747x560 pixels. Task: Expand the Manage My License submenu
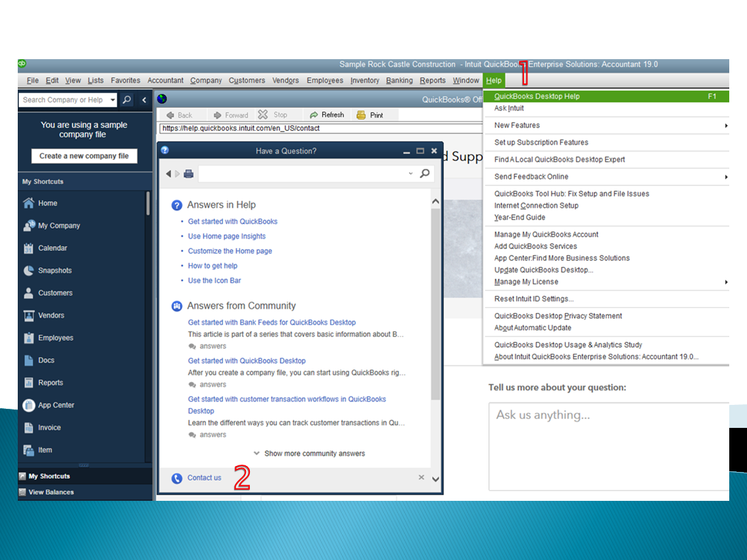tap(726, 282)
